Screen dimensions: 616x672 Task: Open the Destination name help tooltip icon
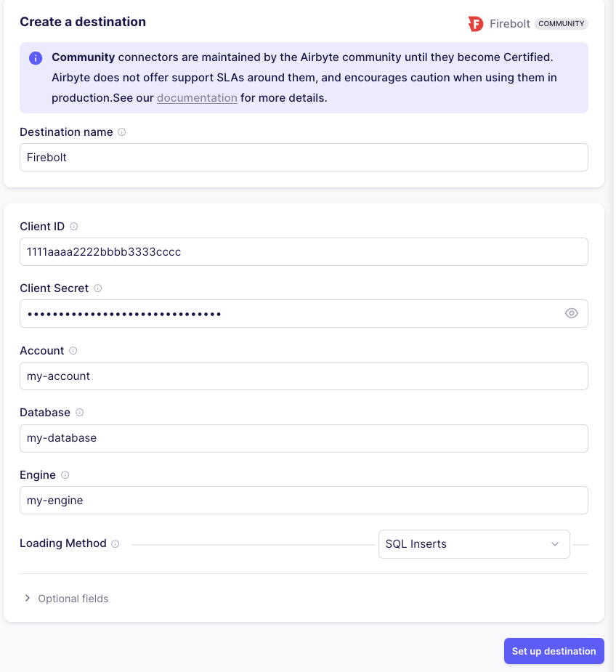pyautogui.click(x=120, y=132)
